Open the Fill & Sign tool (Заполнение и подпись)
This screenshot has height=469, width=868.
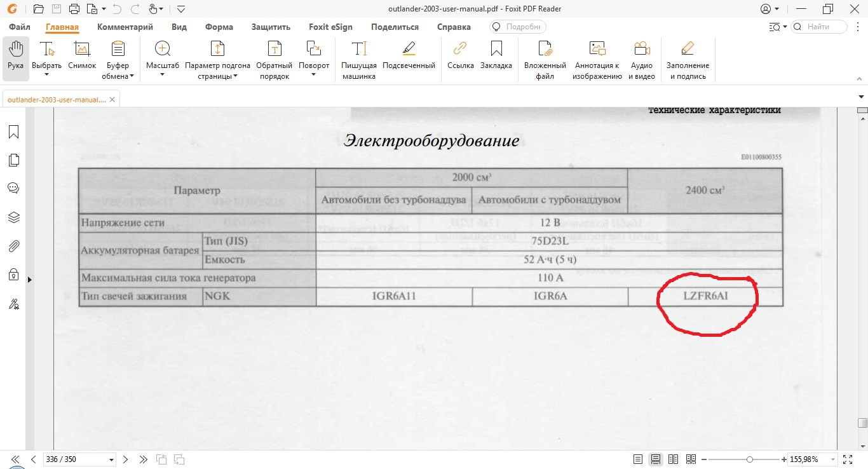click(x=688, y=57)
